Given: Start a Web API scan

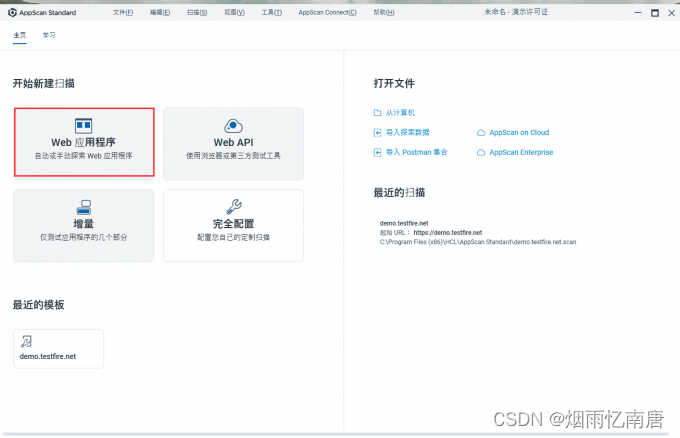Looking at the screenshot, I should [233, 144].
